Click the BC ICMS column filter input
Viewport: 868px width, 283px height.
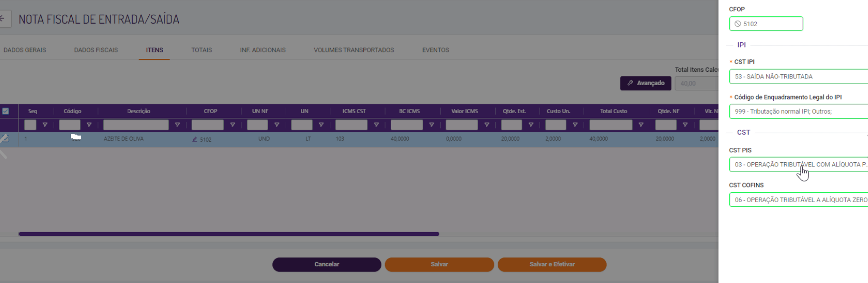(406, 125)
